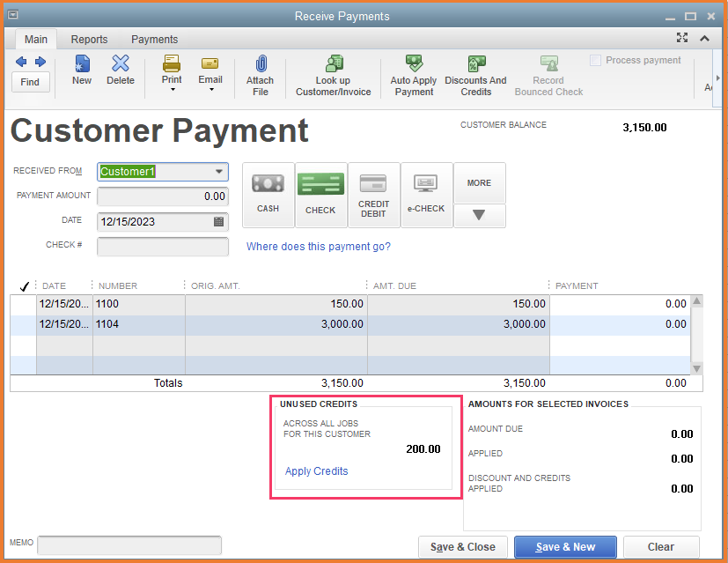Image resolution: width=728 pixels, height=563 pixels.
Task: Click the checkmark column header
Action: [x=24, y=286]
